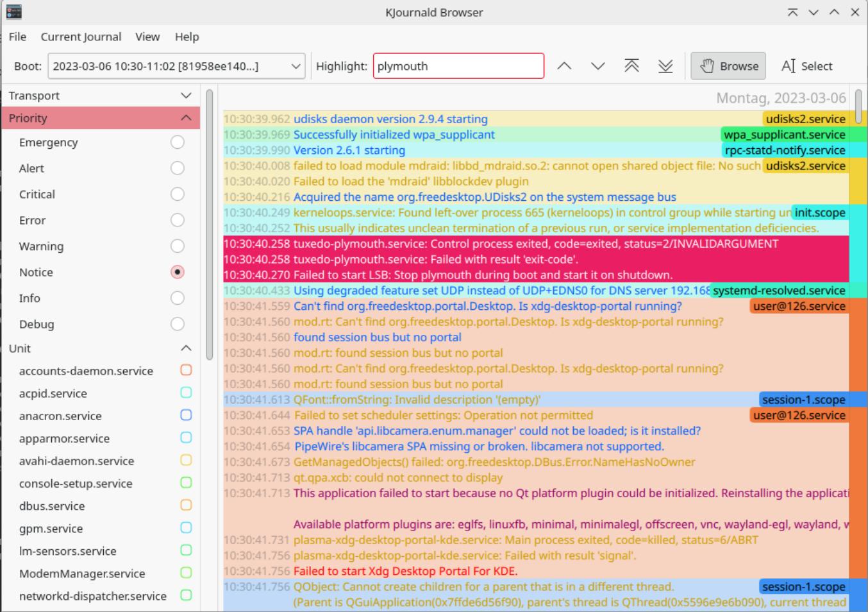Collapse the Priority filter section
Screen dimensions: 868x612
[x=101, y=118]
